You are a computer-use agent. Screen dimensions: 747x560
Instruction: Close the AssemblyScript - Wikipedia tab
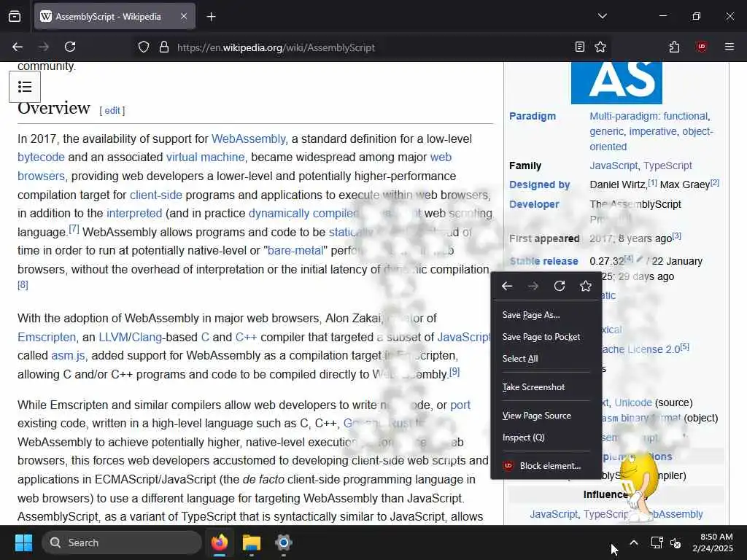click(184, 17)
